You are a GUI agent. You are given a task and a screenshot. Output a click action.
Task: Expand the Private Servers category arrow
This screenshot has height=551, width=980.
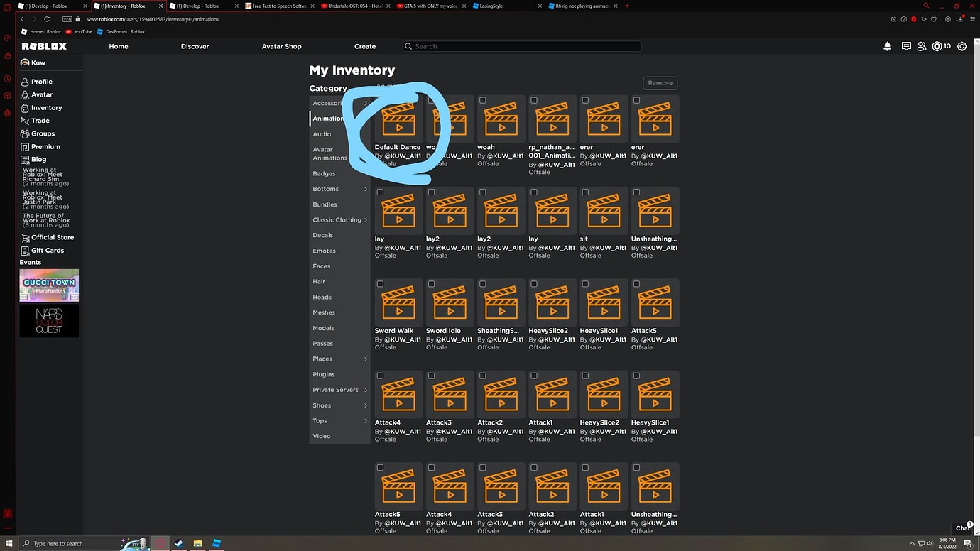pos(366,390)
